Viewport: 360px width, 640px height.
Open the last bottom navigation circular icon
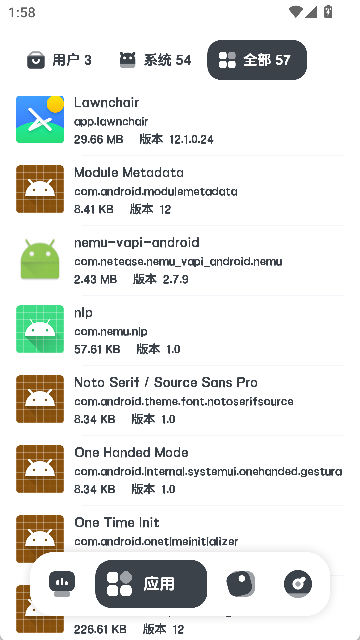pyautogui.click(x=298, y=584)
